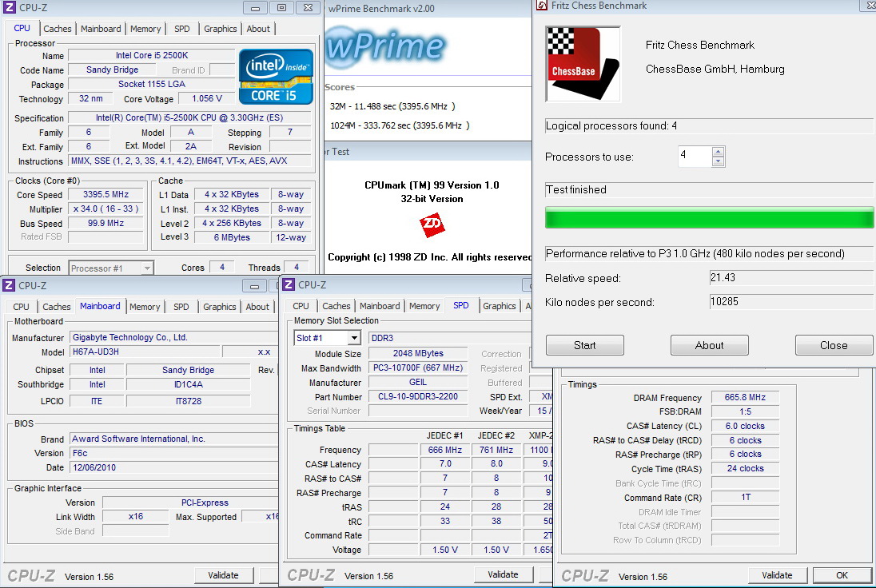Click the red ZD logo in CPUmark

(x=432, y=225)
